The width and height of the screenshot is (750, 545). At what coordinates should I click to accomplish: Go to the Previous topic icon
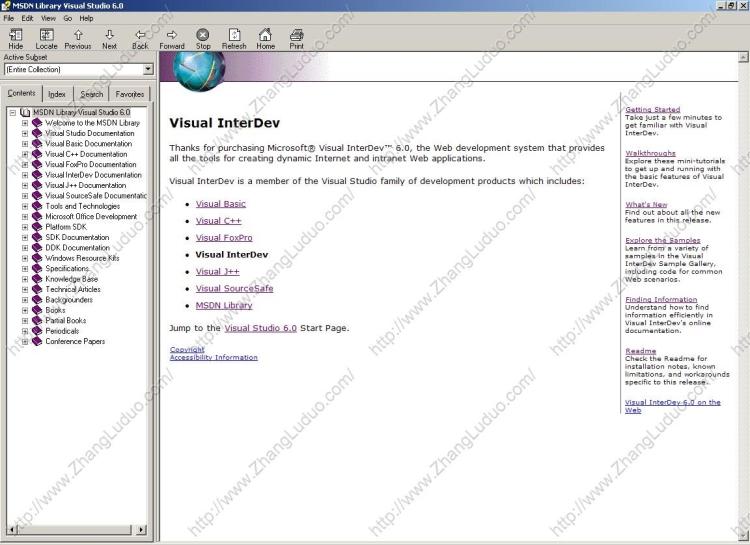point(78,34)
